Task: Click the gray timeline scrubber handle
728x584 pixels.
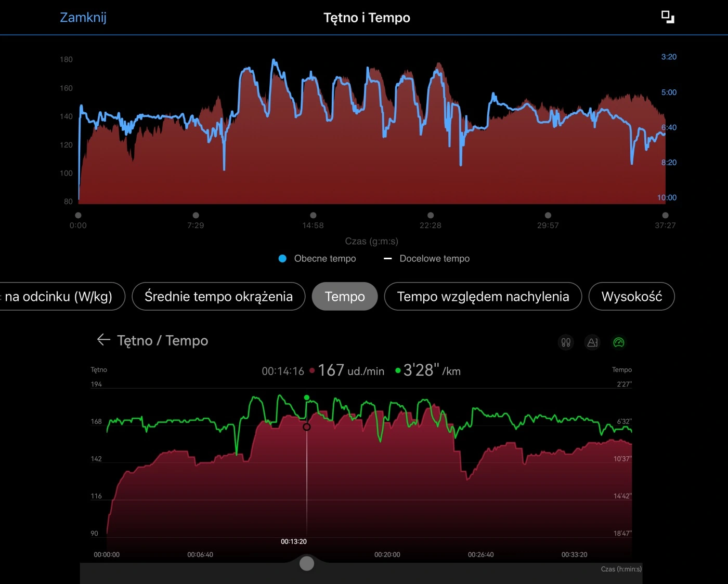Action: [307, 563]
